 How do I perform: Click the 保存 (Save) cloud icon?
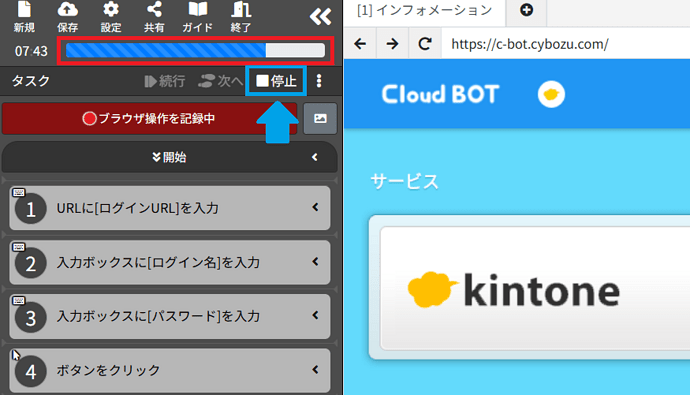point(67,17)
